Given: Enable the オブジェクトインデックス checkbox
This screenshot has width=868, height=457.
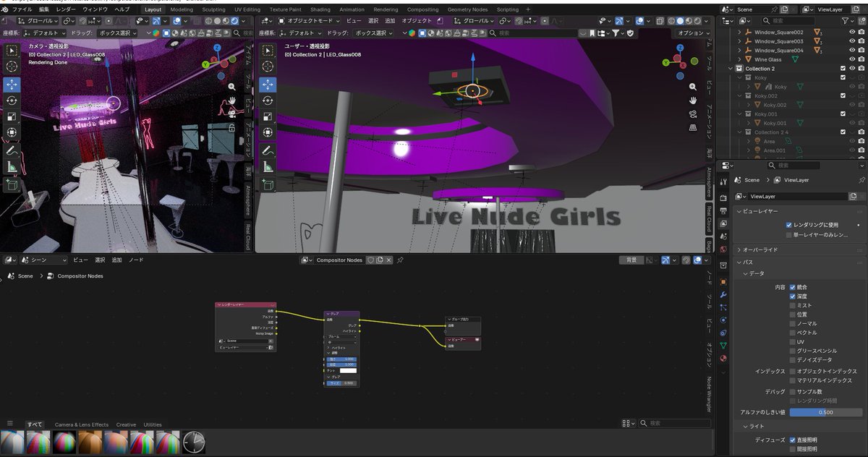Looking at the screenshot, I should click(x=793, y=371).
